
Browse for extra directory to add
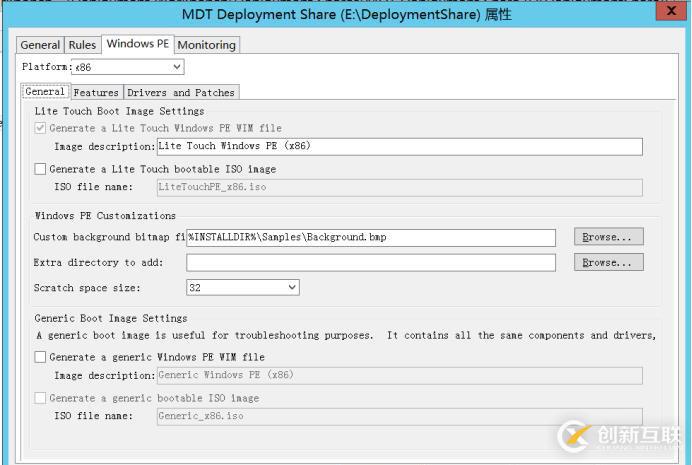pos(609,262)
